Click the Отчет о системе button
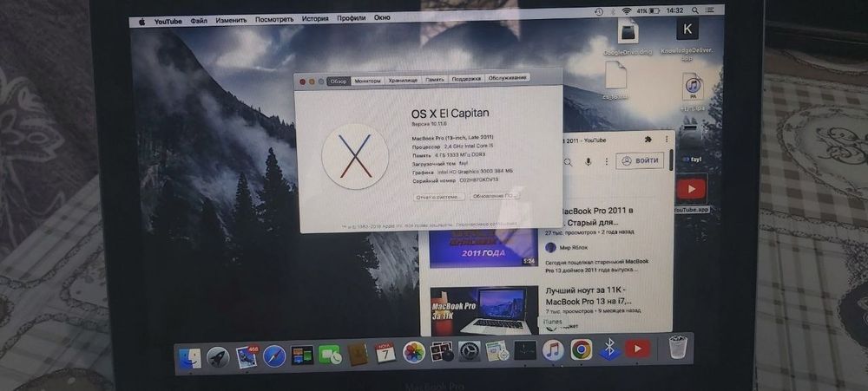 439,197
